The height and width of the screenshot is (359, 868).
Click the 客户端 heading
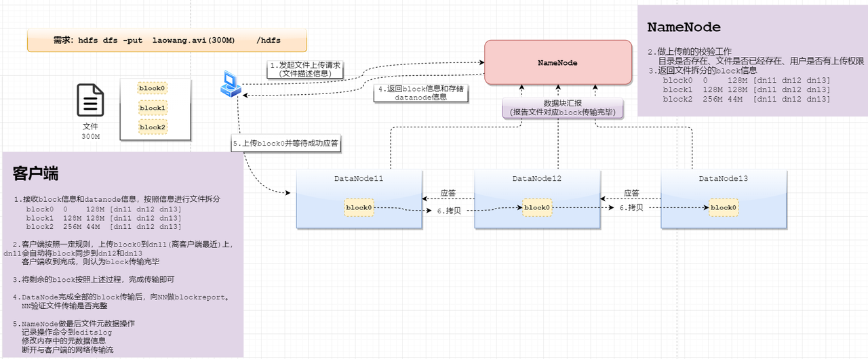point(35,173)
